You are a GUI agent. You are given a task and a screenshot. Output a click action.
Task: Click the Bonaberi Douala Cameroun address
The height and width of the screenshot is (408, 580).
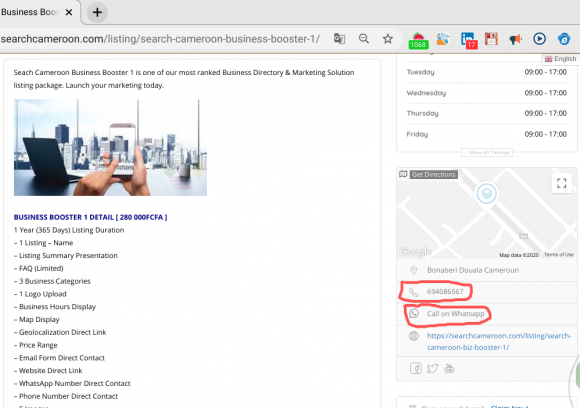(x=473, y=270)
